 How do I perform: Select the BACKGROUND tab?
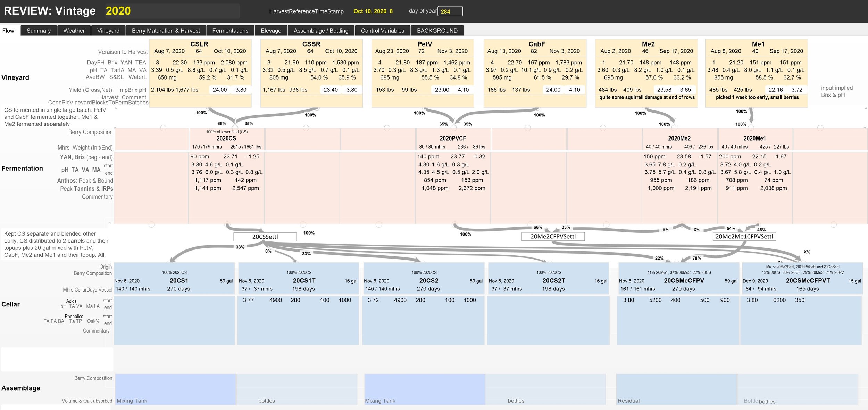[437, 31]
